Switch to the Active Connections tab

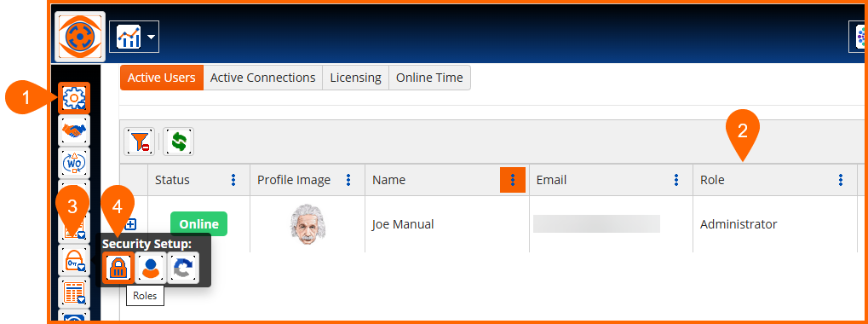pos(263,78)
